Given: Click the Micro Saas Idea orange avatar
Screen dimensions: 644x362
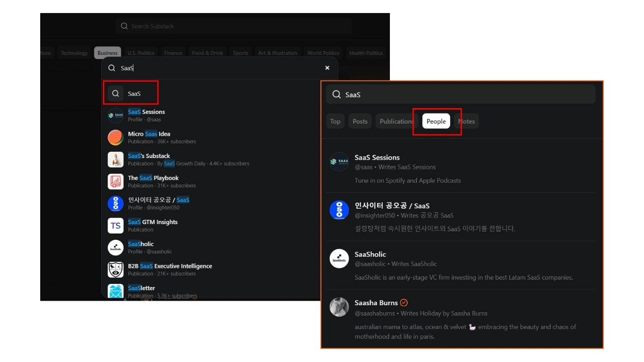Looking at the screenshot, I should [116, 137].
